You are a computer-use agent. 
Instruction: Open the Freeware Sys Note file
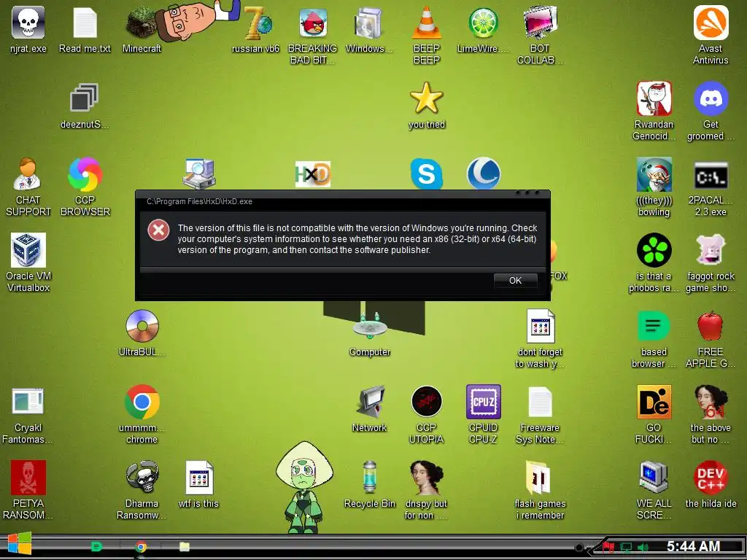pyautogui.click(x=540, y=402)
